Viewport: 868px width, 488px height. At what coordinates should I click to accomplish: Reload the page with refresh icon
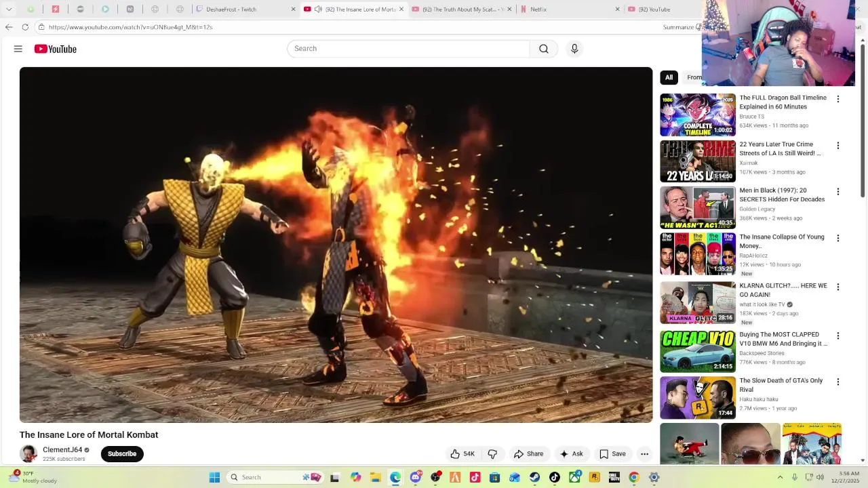coord(25,27)
